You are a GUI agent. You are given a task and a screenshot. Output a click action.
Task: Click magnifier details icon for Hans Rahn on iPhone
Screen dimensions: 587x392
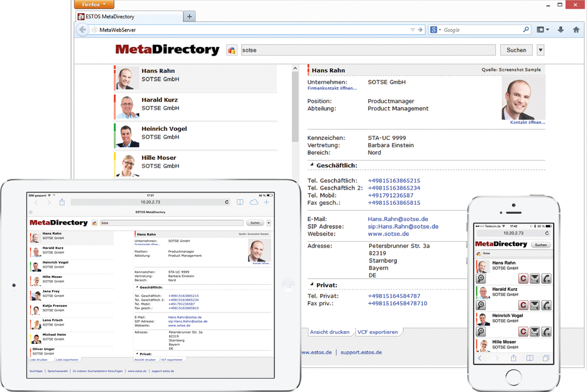click(482, 279)
